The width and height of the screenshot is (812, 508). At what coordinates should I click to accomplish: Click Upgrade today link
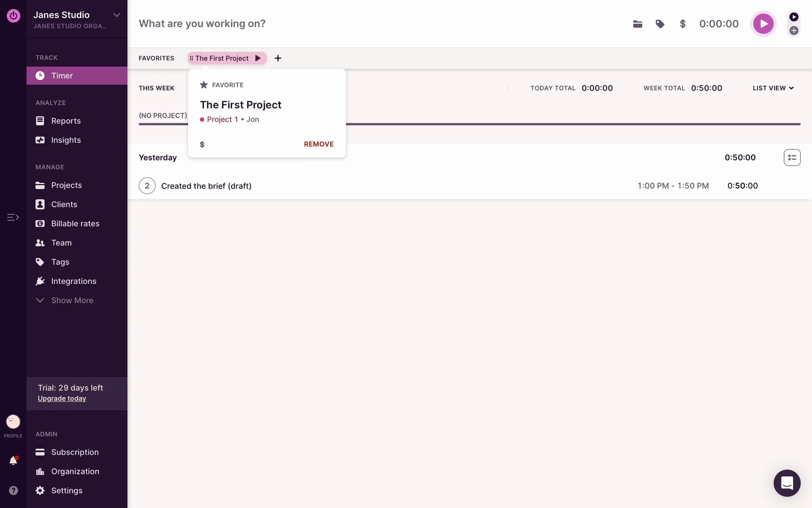[62, 399]
